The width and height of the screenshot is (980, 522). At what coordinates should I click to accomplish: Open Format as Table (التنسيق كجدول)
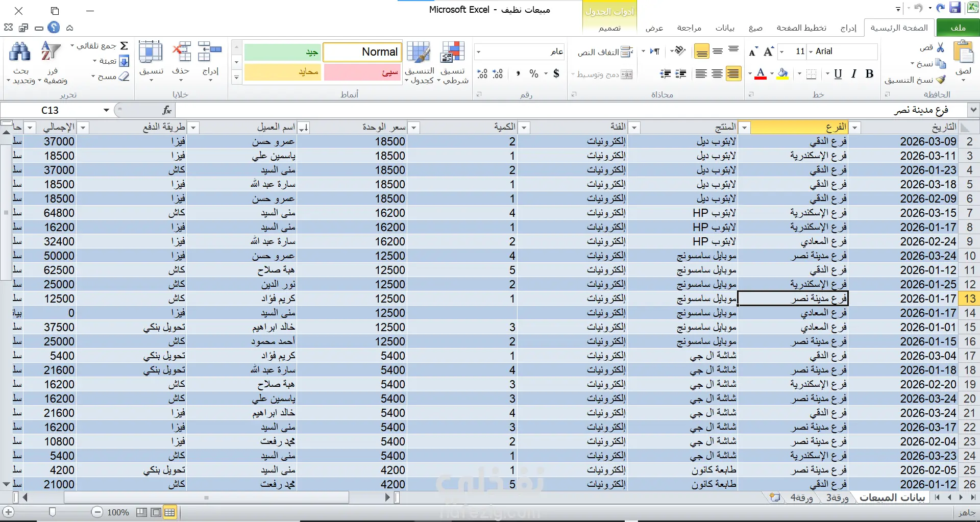[419, 62]
